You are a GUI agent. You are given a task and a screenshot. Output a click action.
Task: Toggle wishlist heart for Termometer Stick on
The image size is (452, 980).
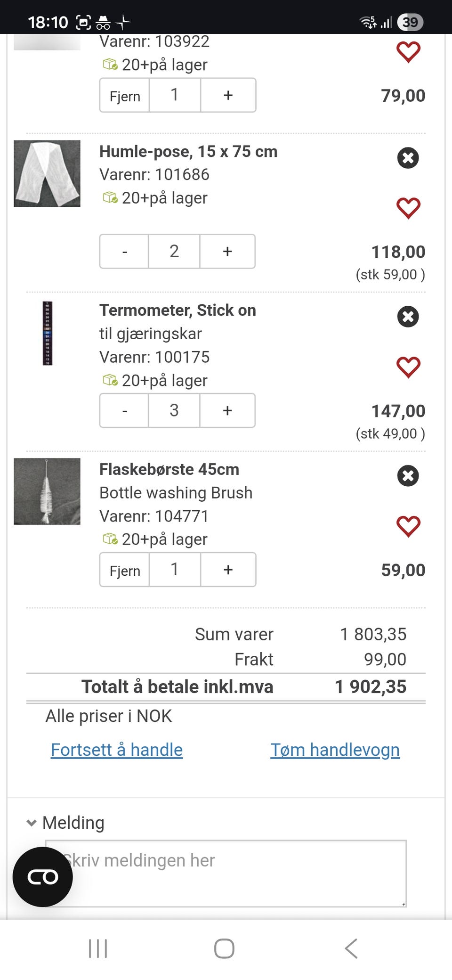point(408,367)
